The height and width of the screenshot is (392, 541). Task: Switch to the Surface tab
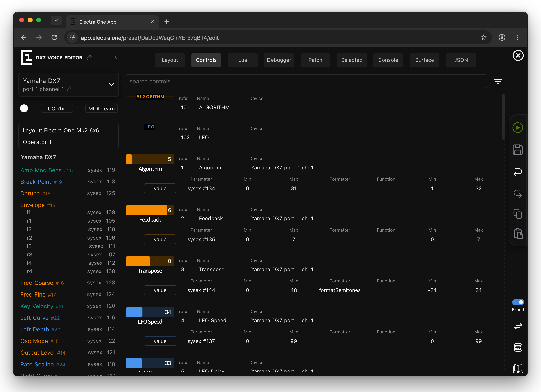click(x=424, y=60)
